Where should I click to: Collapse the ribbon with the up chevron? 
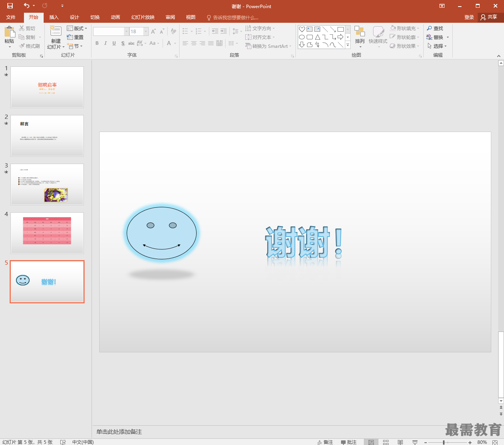(x=499, y=56)
